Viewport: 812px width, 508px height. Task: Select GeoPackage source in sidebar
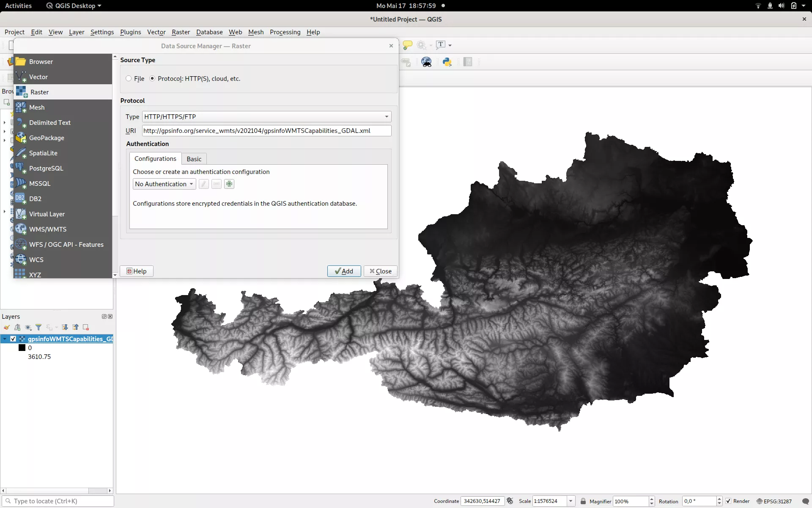47,138
